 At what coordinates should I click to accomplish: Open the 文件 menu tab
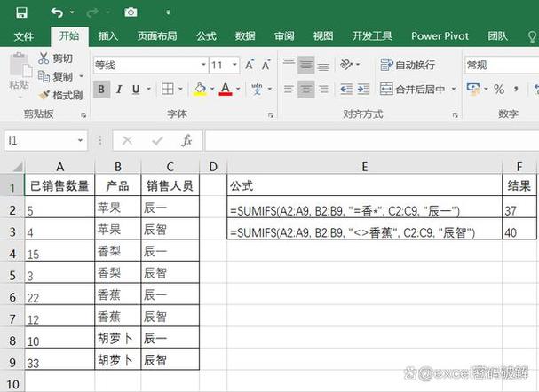[24, 36]
